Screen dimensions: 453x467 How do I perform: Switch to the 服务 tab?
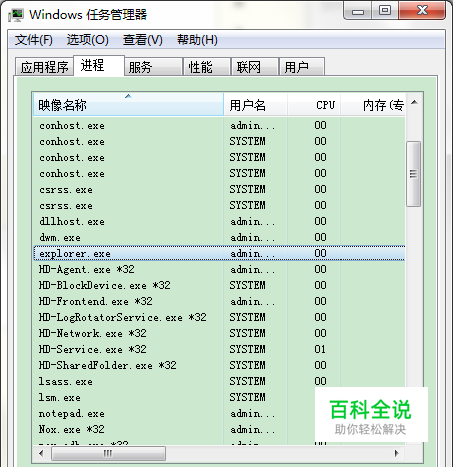(x=153, y=67)
